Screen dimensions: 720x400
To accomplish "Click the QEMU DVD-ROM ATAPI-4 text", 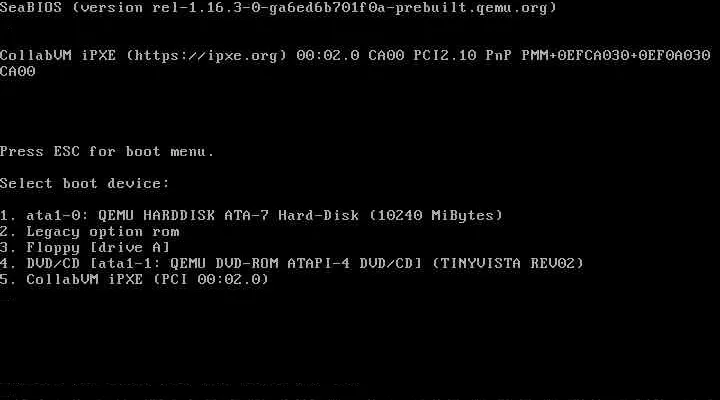I will pos(260,263).
